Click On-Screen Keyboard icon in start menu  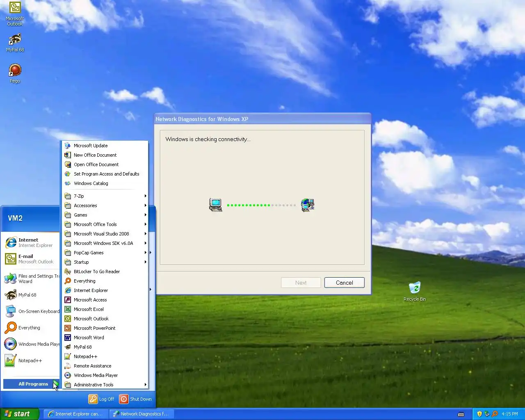click(10, 311)
